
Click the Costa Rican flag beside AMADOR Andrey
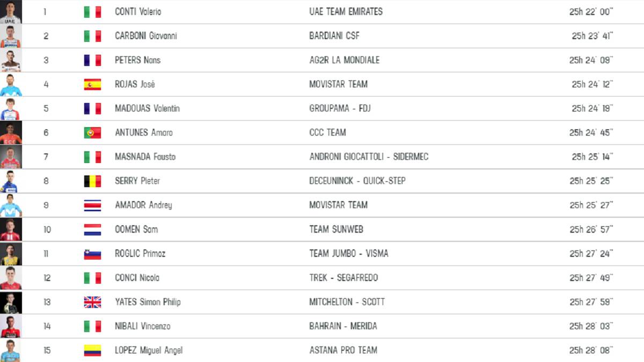(x=92, y=205)
